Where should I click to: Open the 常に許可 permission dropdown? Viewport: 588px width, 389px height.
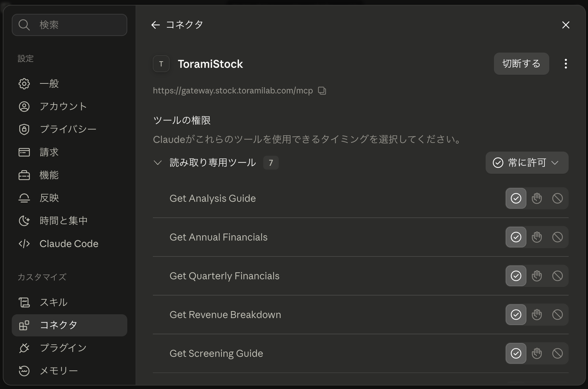(x=527, y=163)
